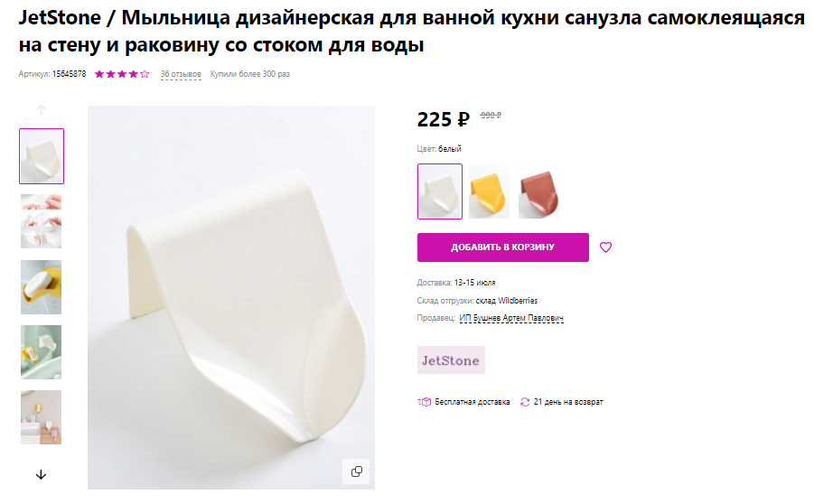Open the JetStone brand logo
The height and width of the screenshot is (504, 814).
pyautogui.click(x=451, y=360)
